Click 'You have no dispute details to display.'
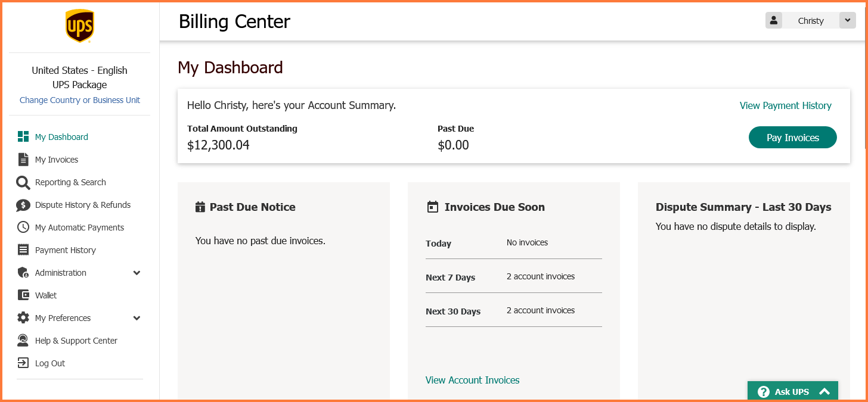 click(736, 226)
